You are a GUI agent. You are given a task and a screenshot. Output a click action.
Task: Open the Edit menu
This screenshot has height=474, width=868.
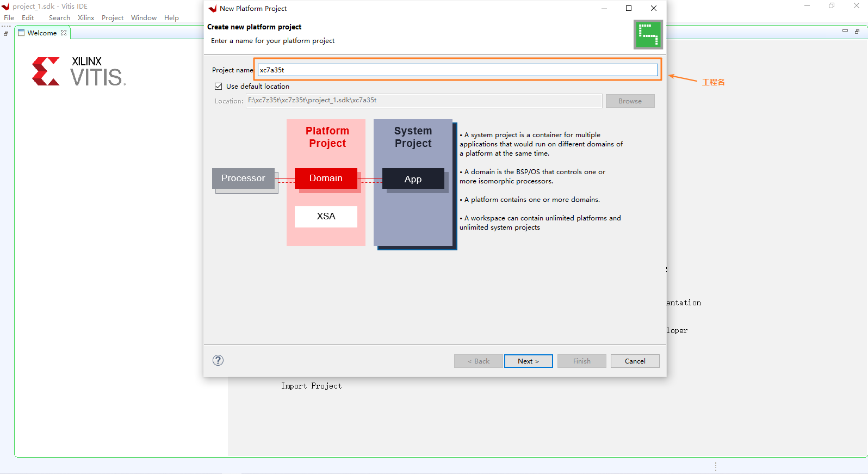(x=28, y=18)
